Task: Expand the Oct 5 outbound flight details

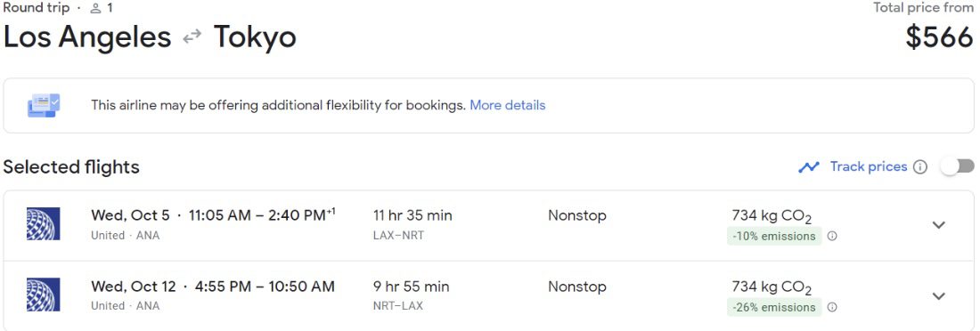Action: point(939,225)
